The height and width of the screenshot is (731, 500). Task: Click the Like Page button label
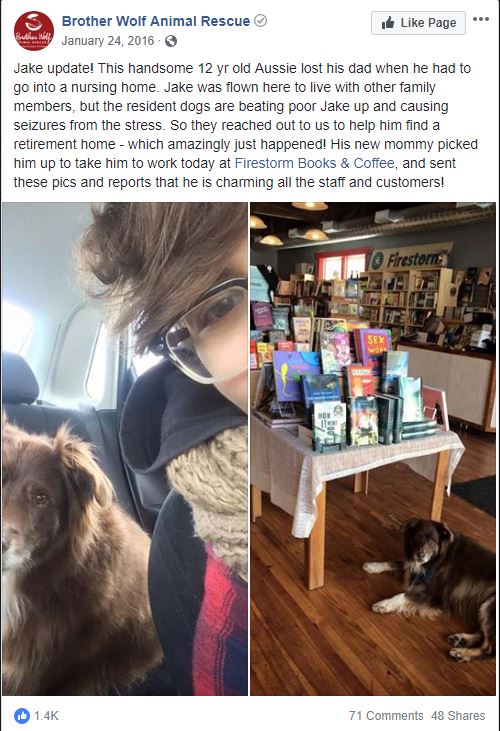428,23
